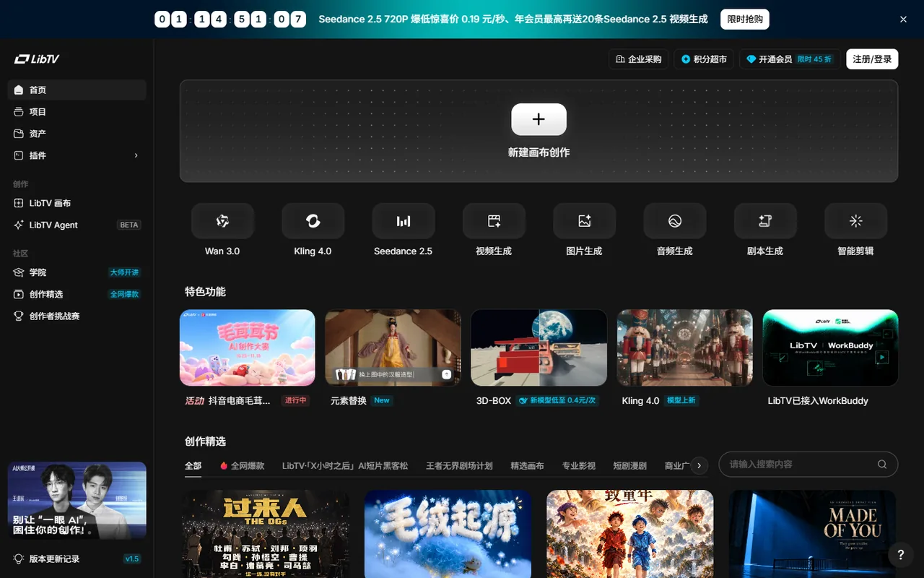The image size is (924, 578).
Task: Open LibTV 画布 in the sidebar
Action: coord(77,203)
